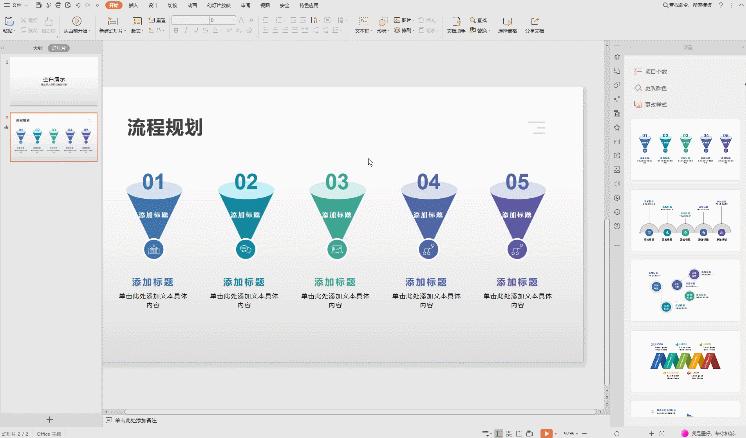Open the slide Layout icon
Image resolution: width=746 pixels, height=438 pixels.
click(137, 21)
